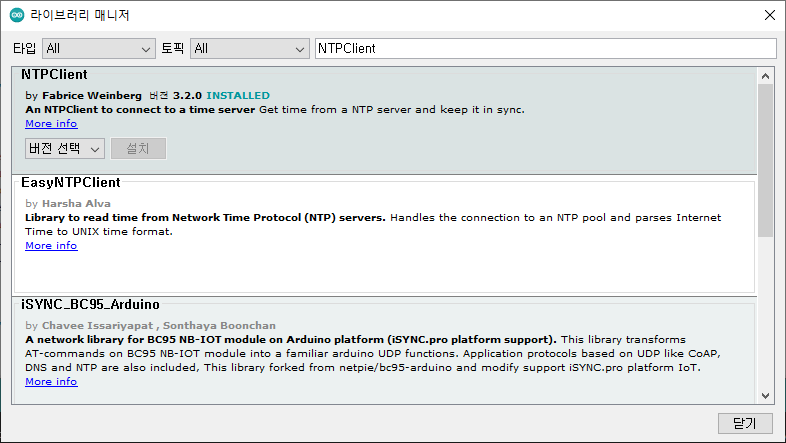Click 'An NTPClient to connect to a time server' text

tap(140, 109)
